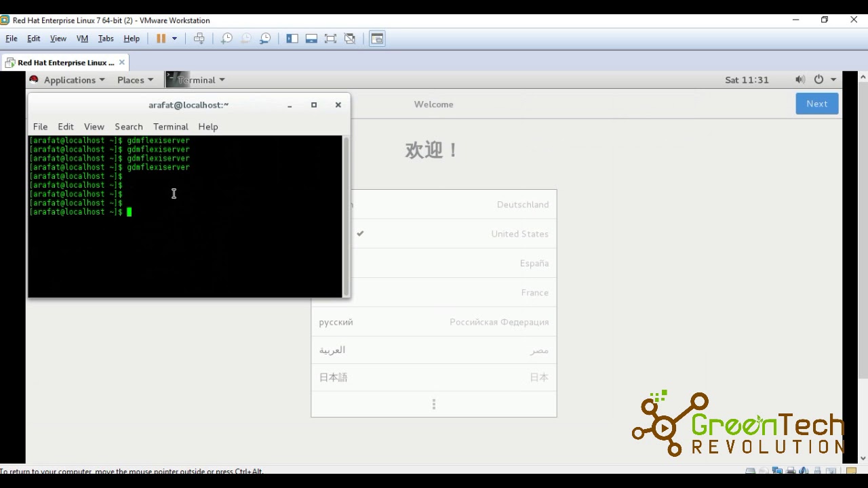Toggle the thumbnail bar view
This screenshot has width=868, height=488.
(311, 39)
